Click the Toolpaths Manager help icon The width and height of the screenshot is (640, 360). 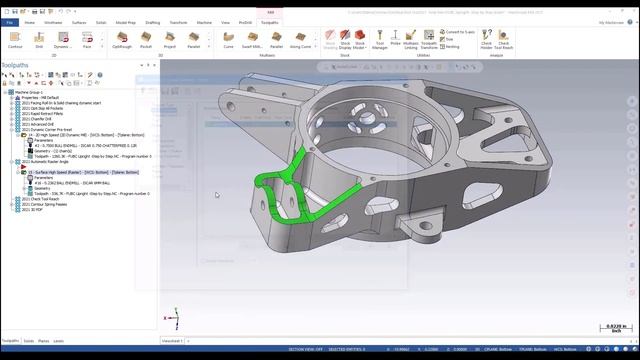click(x=100, y=75)
